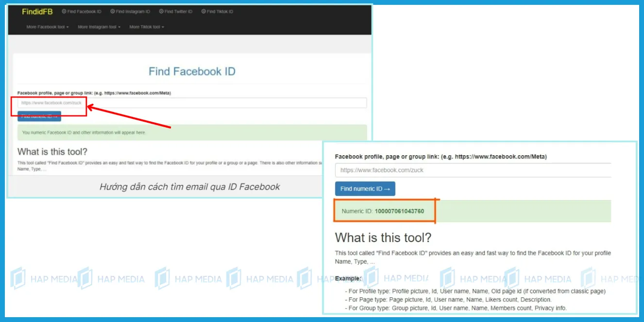Viewport: 644px width, 322px height.
Task: Click the target icon beside Find Facebook ID
Action: 64,11
